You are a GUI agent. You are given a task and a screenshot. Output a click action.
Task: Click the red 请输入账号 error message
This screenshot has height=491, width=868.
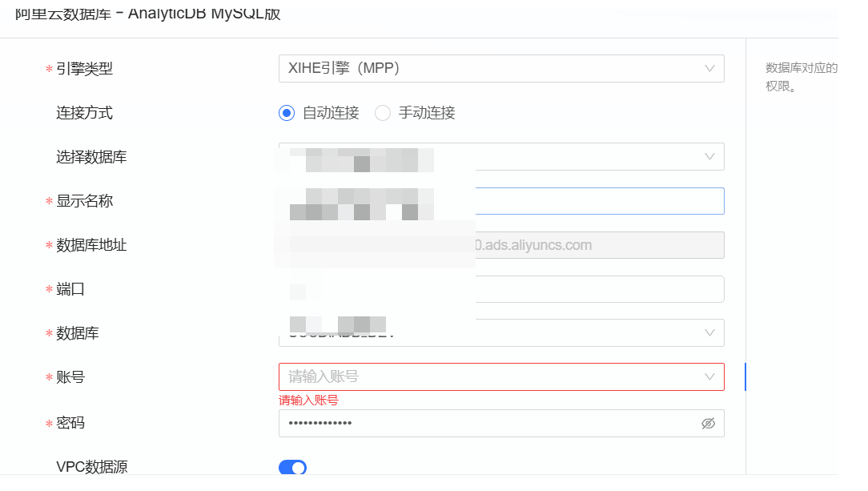tap(308, 400)
